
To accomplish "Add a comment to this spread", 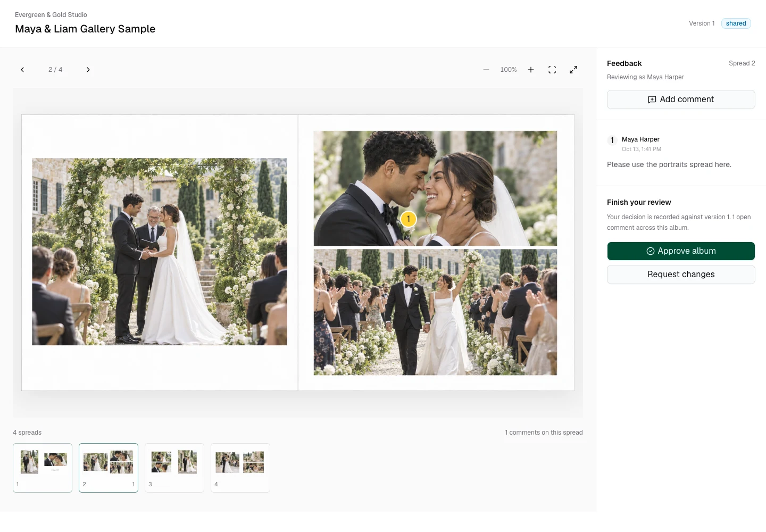I will [681, 99].
